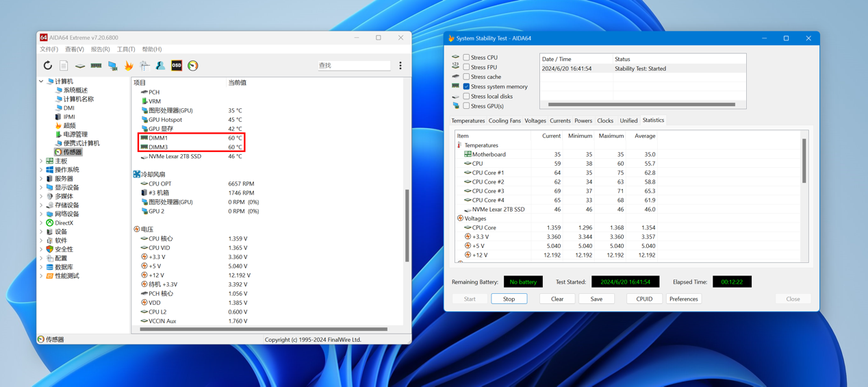Open the 工具(T) menu
The width and height of the screenshot is (868, 387).
(126, 49)
